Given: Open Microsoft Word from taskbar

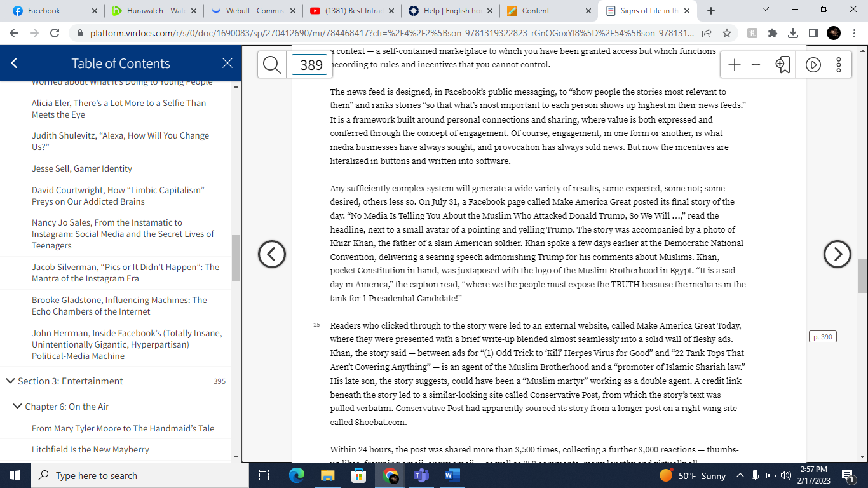Looking at the screenshot, I should (452, 475).
